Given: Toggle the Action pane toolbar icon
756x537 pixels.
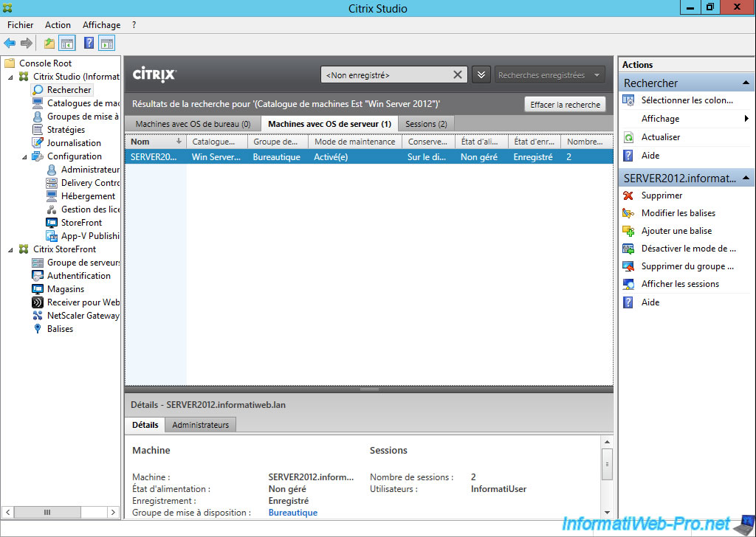Looking at the screenshot, I should pos(106,44).
